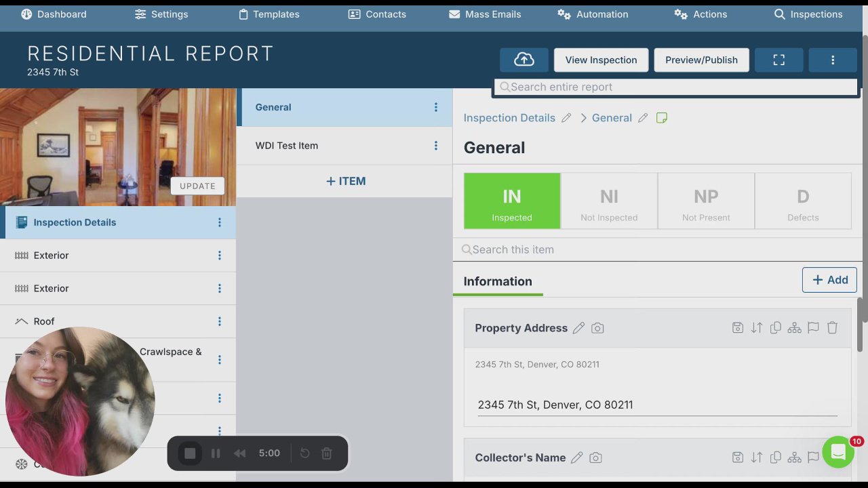
Task: Stop the screen recording
Action: [x=190, y=453]
